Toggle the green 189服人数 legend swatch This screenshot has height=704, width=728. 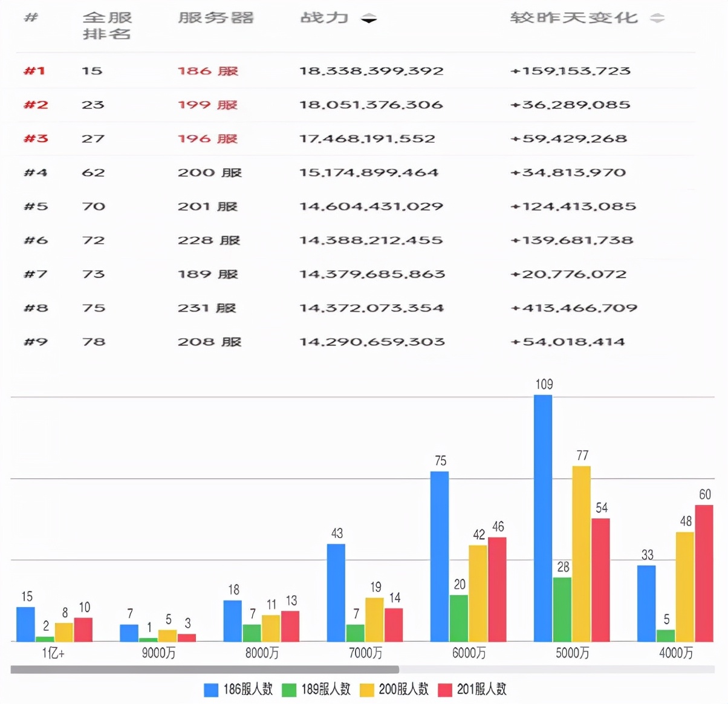[x=289, y=689]
